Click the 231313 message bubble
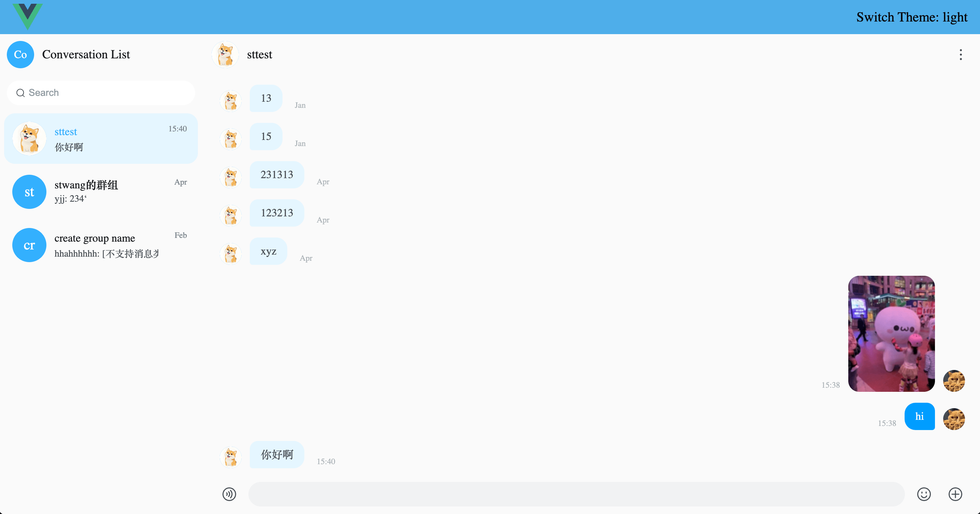980x514 pixels. tap(277, 175)
